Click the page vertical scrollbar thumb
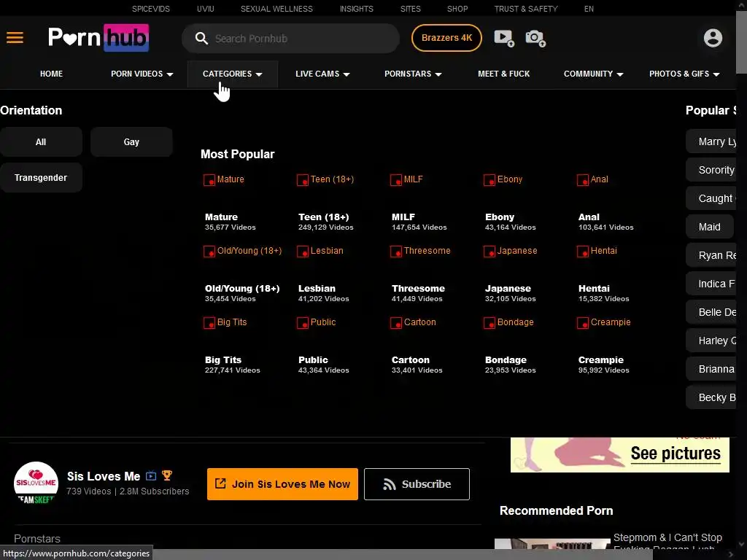The width and height of the screenshot is (747, 560). pyautogui.click(x=741, y=42)
